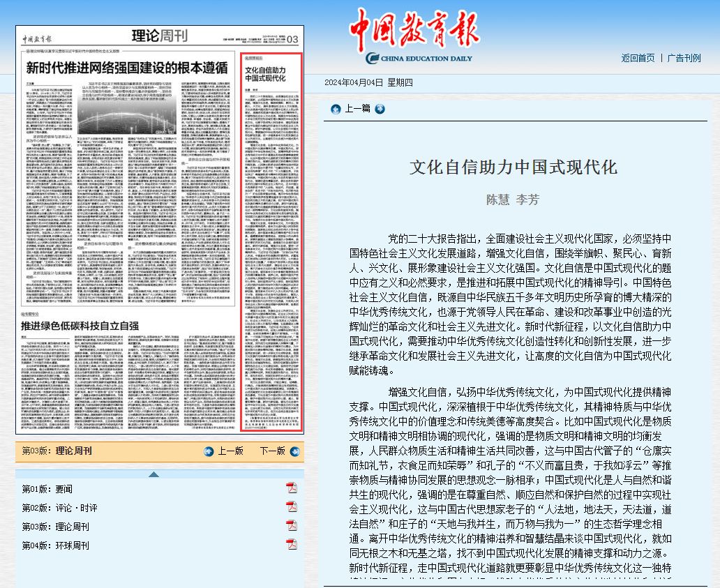Click the left arrow icon before 上一篇
The height and width of the screenshot is (588, 720).
pos(336,109)
